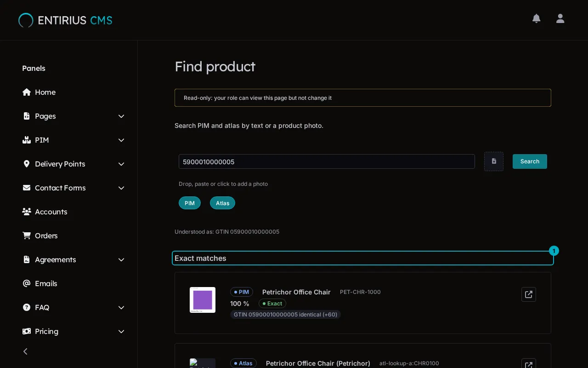This screenshot has height=368, width=588.
Task: Click Petrichor Office Chair PIM result title
Action: (296, 292)
